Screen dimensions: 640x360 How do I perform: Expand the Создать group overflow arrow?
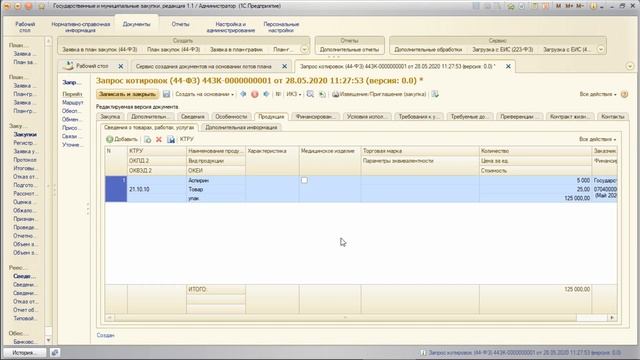pos(304,49)
